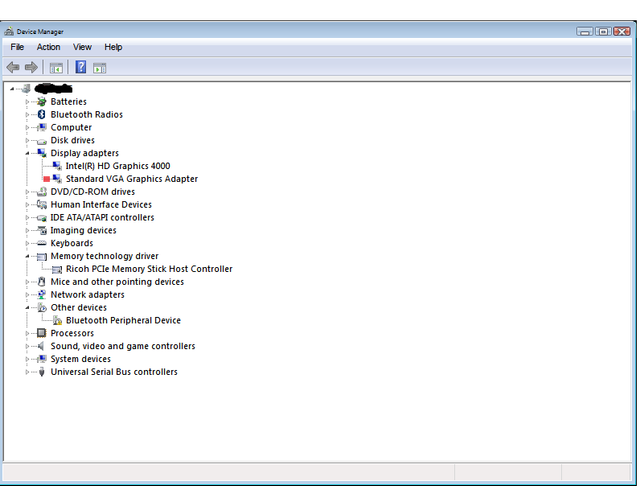Image resolution: width=640 pixels, height=486 pixels.
Task: Select 'IDE ATA/ATAPI controllers' label
Action: click(102, 217)
